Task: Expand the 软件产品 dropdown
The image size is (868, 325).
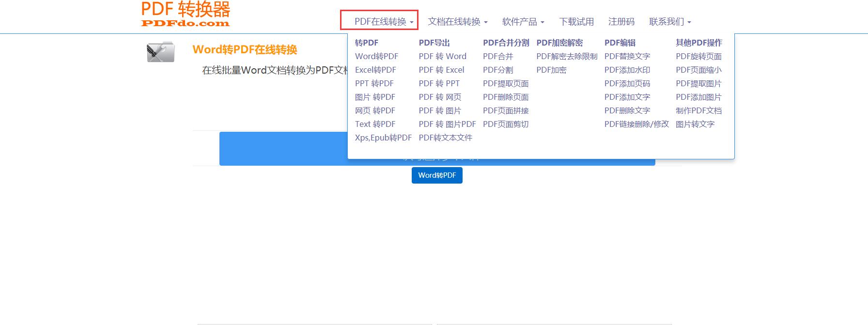Action: (523, 22)
